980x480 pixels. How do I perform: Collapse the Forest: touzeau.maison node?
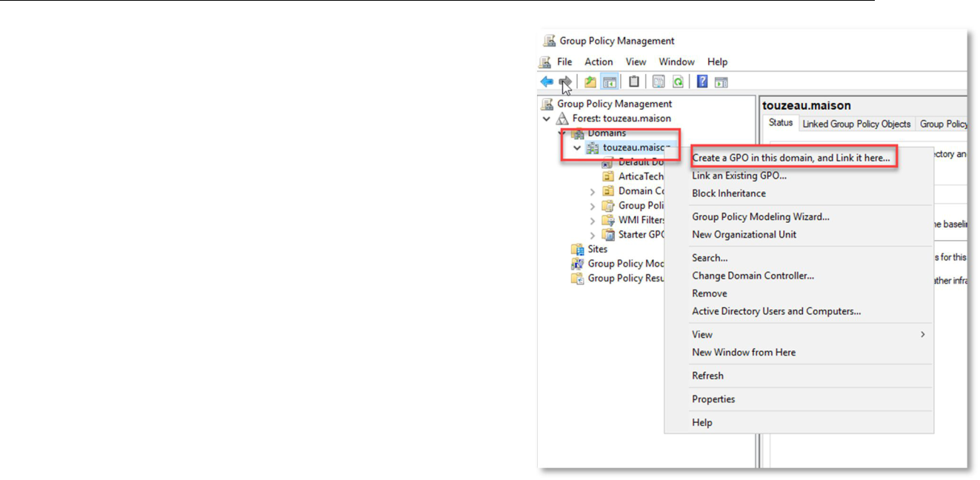point(547,119)
